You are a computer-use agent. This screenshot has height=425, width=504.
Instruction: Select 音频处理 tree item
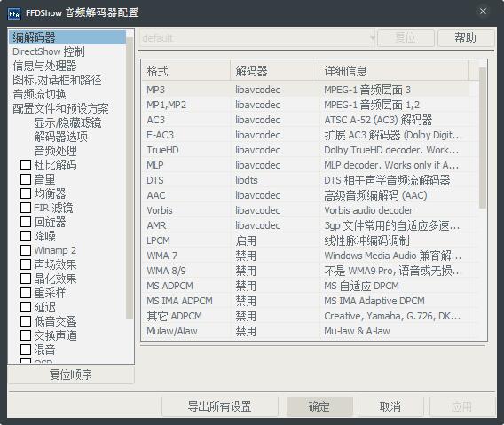55,151
